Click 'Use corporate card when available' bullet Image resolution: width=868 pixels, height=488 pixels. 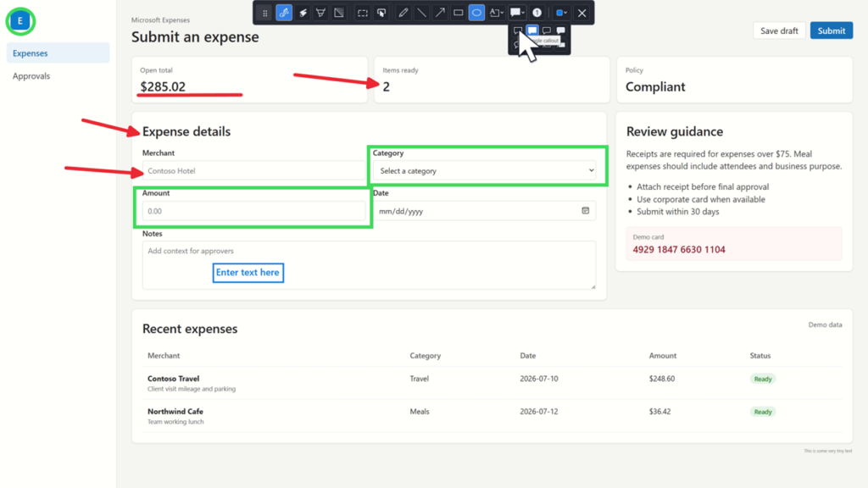pyautogui.click(x=701, y=199)
